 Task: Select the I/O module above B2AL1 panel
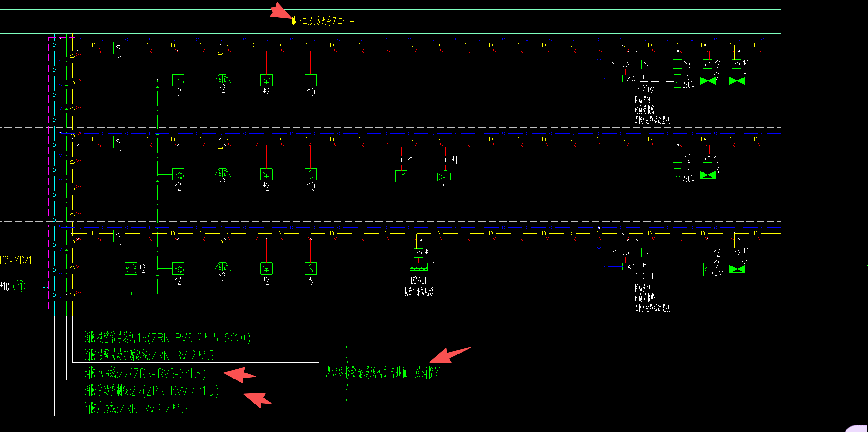(418, 253)
